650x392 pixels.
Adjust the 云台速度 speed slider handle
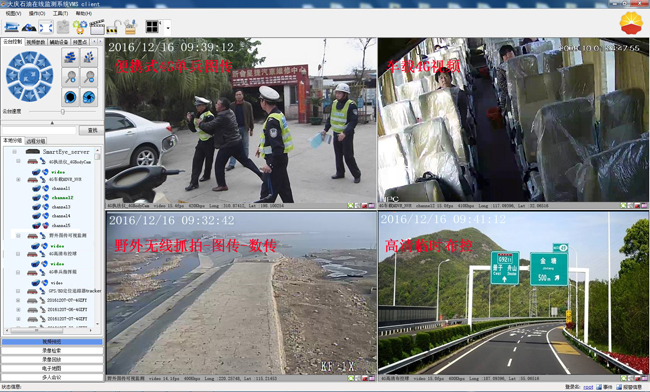pos(63,112)
